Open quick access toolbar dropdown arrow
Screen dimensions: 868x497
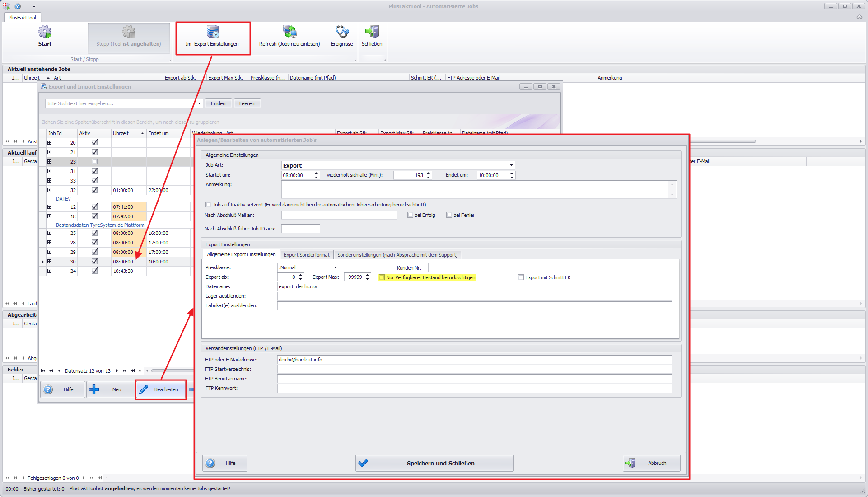(x=34, y=6)
